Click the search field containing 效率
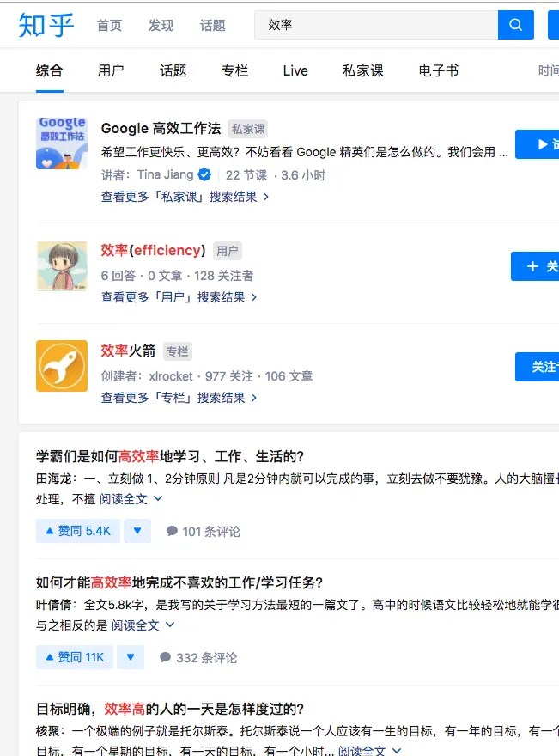 point(376,25)
